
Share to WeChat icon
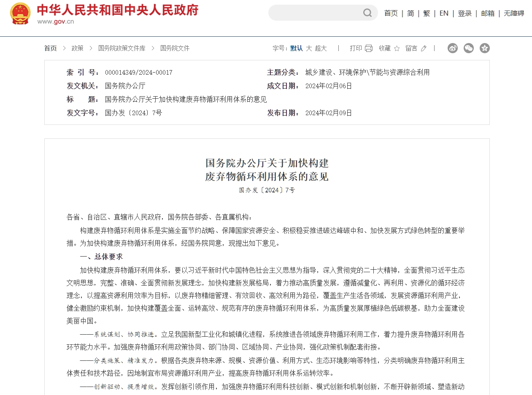tap(469, 48)
